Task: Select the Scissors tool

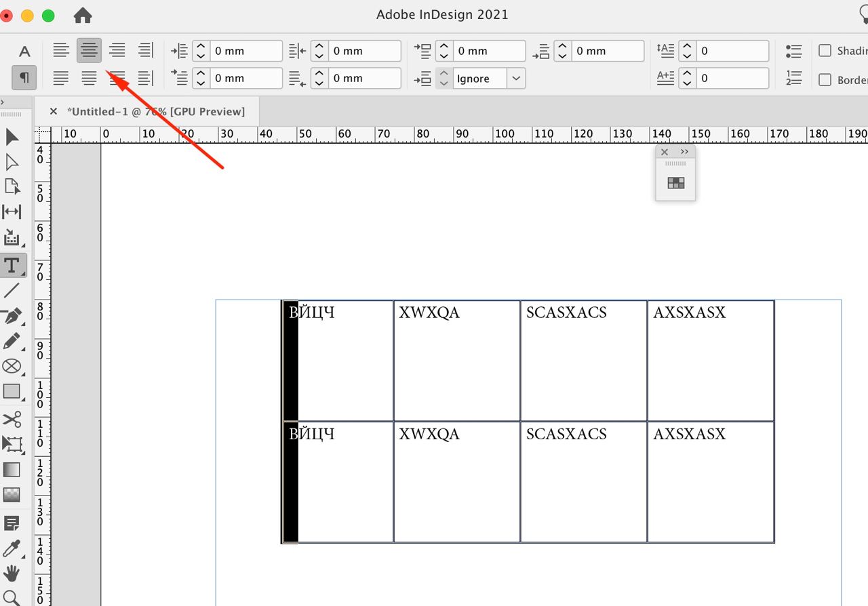Action: pos(12,418)
